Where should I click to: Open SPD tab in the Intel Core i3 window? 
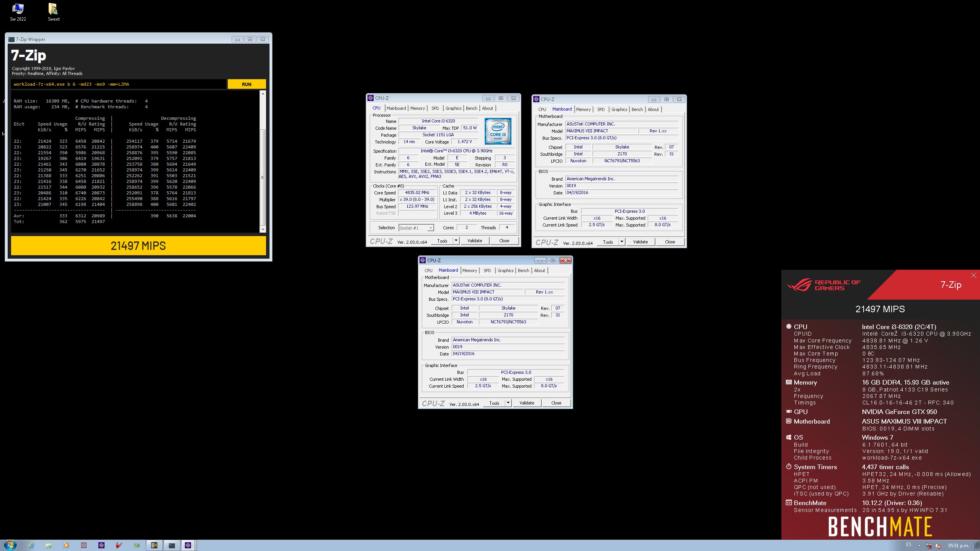pos(435,108)
